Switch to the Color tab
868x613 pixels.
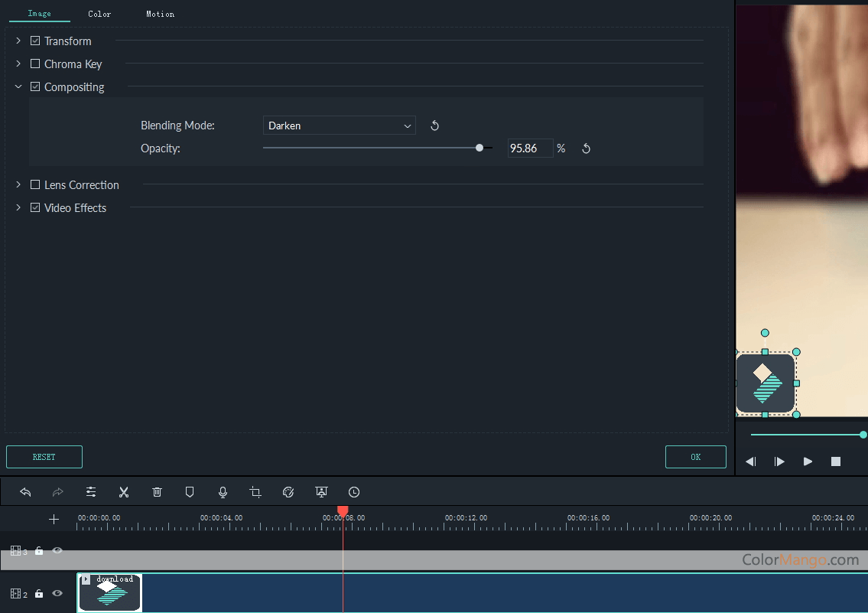[99, 13]
